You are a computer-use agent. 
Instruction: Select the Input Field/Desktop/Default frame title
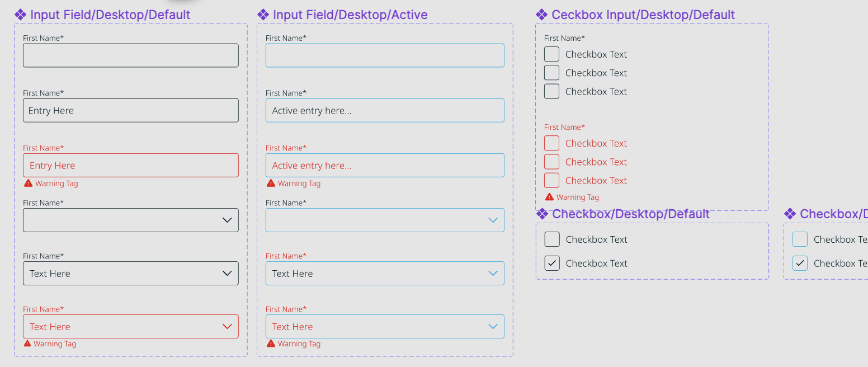[110, 15]
